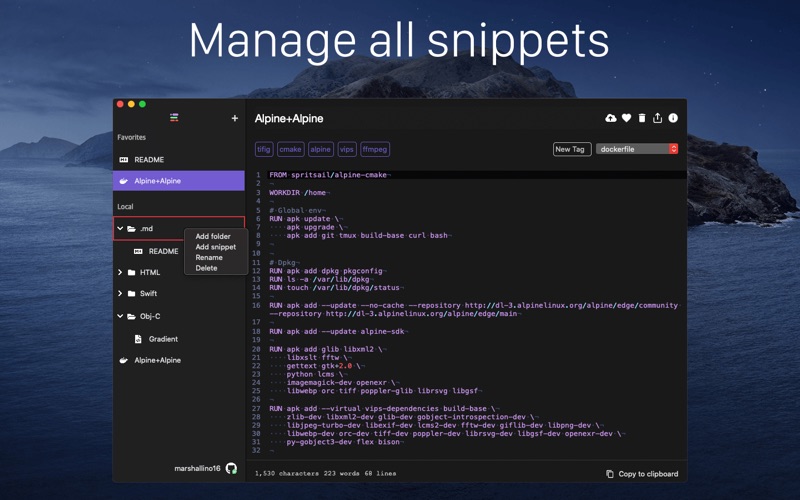Collapse the Obj-C folder chevron

(x=120, y=316)
